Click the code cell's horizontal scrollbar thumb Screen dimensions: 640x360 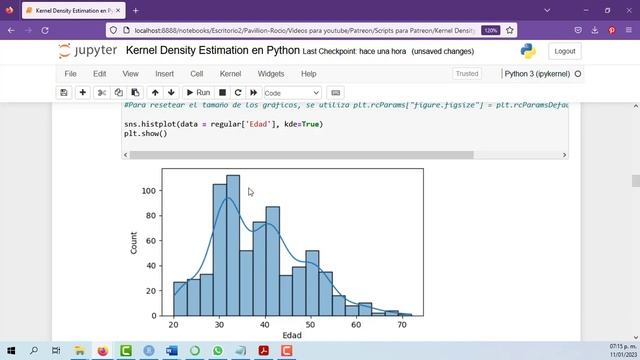[x=301, y=155]
